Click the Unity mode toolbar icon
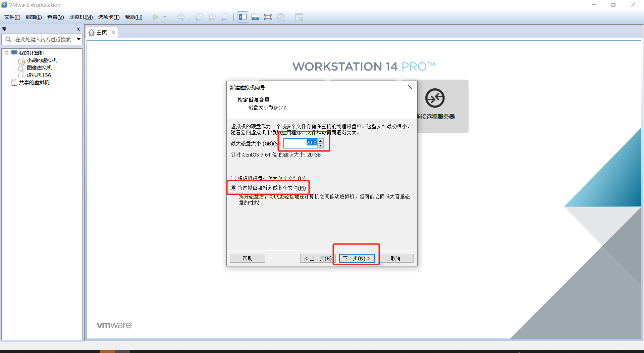Viewport: 644px width, 353px height. click(281, 17)
